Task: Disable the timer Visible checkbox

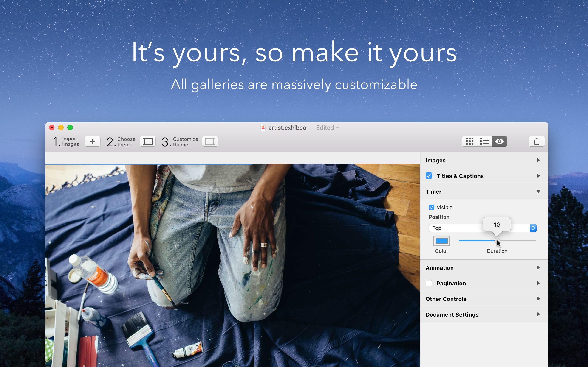Action: 432,207
